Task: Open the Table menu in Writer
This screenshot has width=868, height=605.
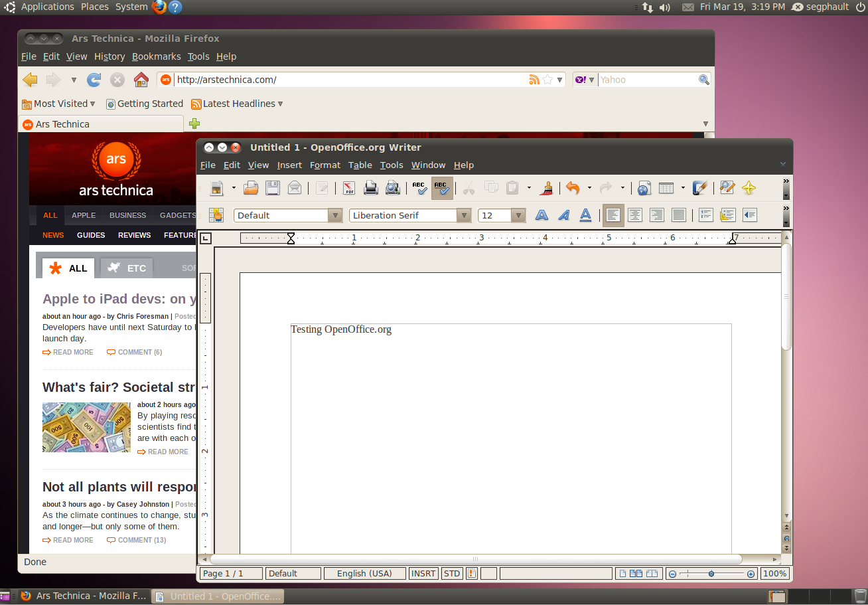Action: click(360, 165)
